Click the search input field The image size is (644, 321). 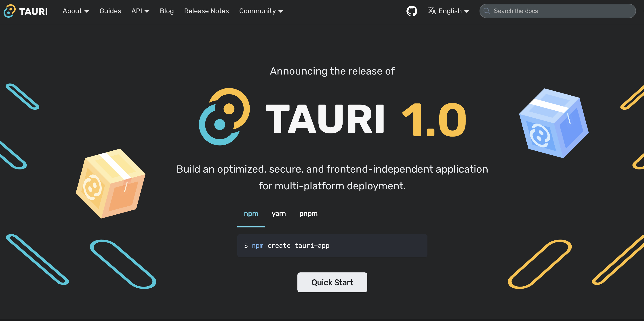point(558,11)
